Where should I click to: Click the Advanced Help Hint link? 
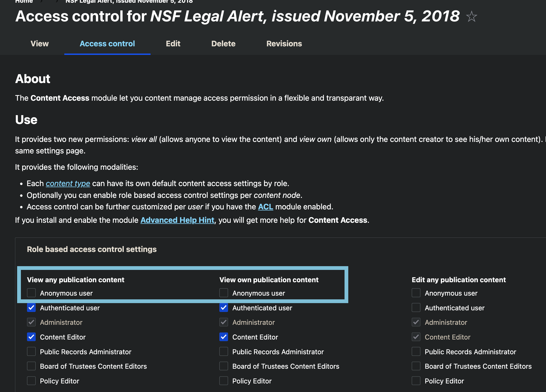(177, 220)
